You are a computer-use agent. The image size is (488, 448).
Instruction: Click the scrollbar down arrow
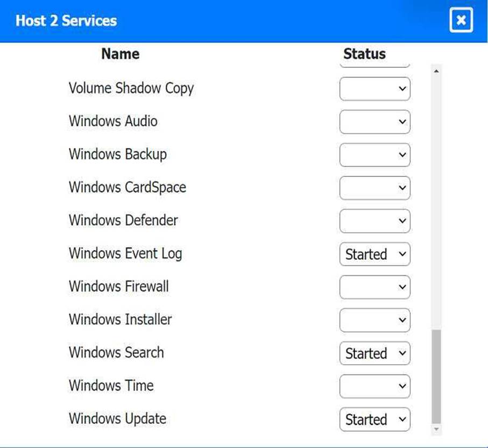(x=436, y=429)
